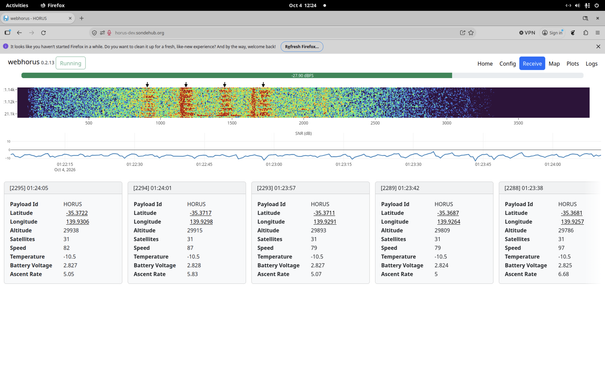Open the system volume indicator in the top bar
This screenshot has height=380, width=605.
[x=577, y=5]
